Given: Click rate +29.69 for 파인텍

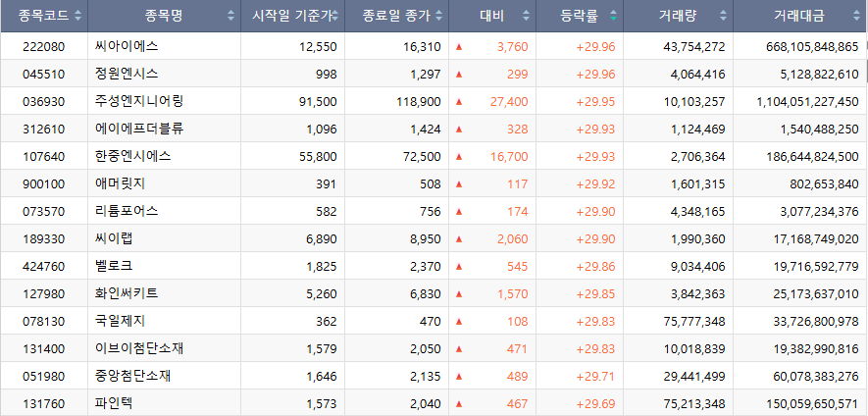Looking at the screenshot, I should 595,404.
